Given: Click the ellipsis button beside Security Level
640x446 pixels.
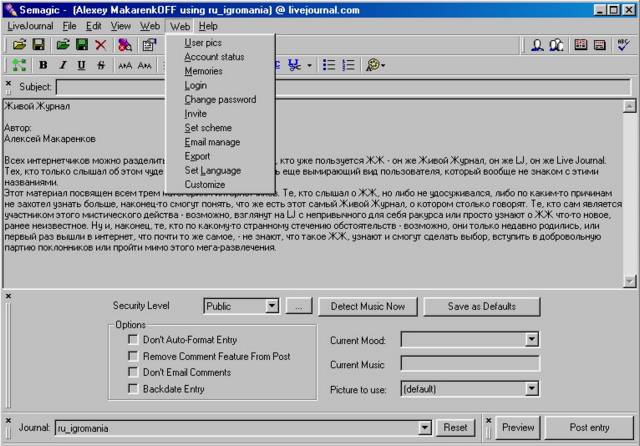Looking at the screenshot, I should 299,306.
